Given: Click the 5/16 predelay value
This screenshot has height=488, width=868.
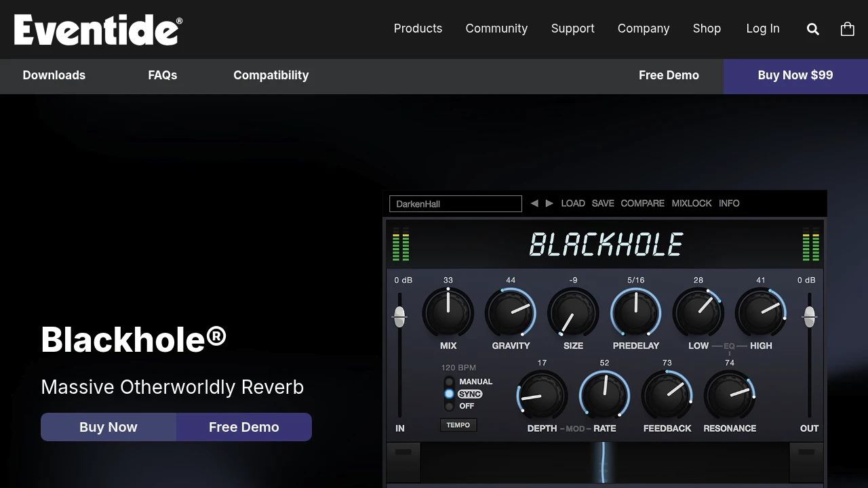Looking at the screenshot, I should click(636, 280).
